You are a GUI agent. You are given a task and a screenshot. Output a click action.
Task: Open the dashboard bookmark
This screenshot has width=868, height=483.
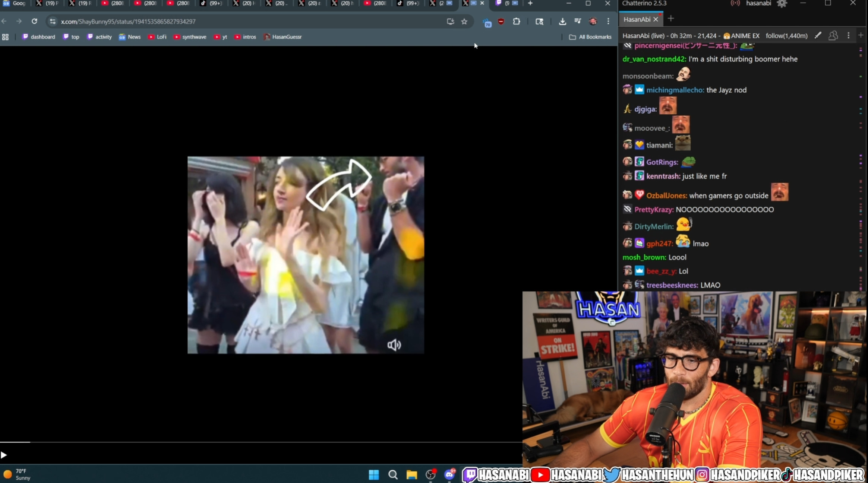(39, 37)
